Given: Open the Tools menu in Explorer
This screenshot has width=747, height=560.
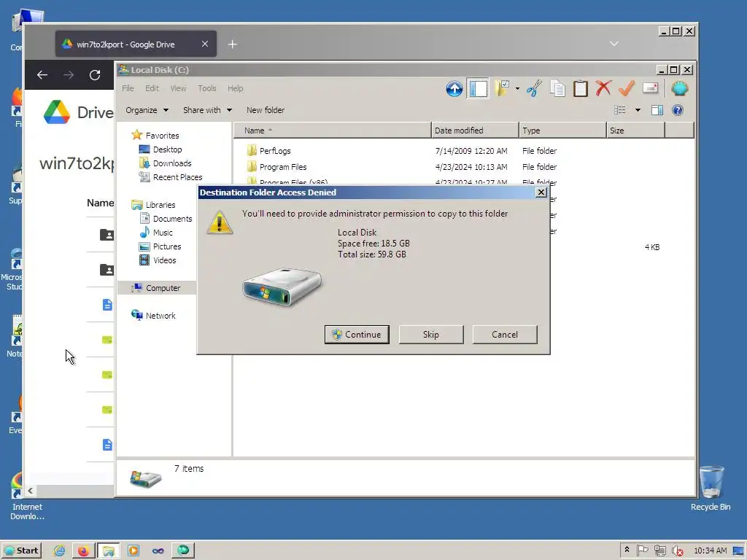Looking at the screenshot, I should 206,88.
